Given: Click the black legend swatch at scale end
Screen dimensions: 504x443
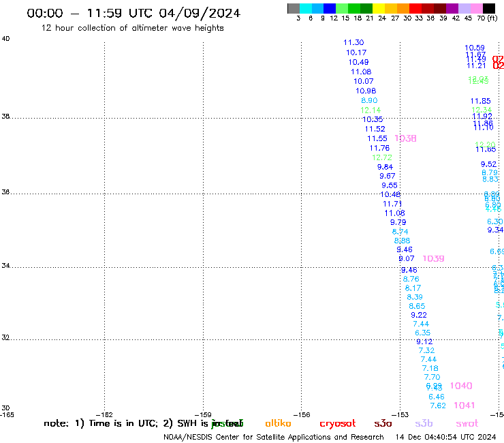Looking at the screenshot, I should pyautogui.click(x=489, y=8).
